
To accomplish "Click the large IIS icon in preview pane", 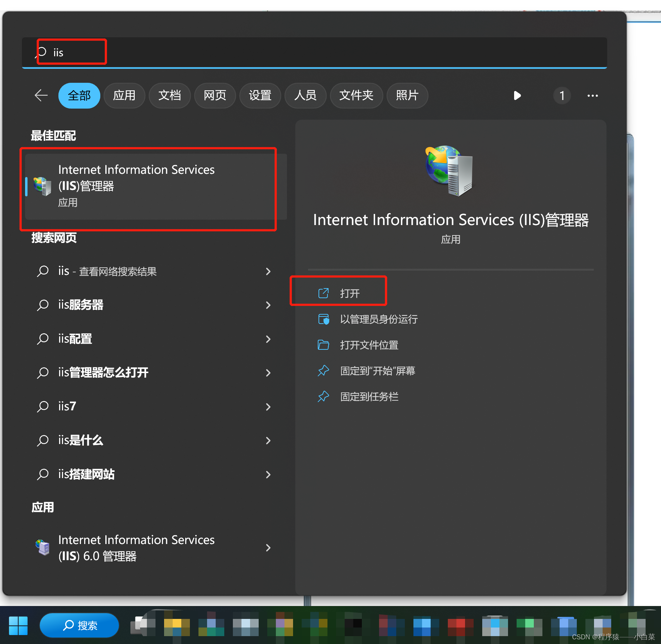I will tap(449, 170).
